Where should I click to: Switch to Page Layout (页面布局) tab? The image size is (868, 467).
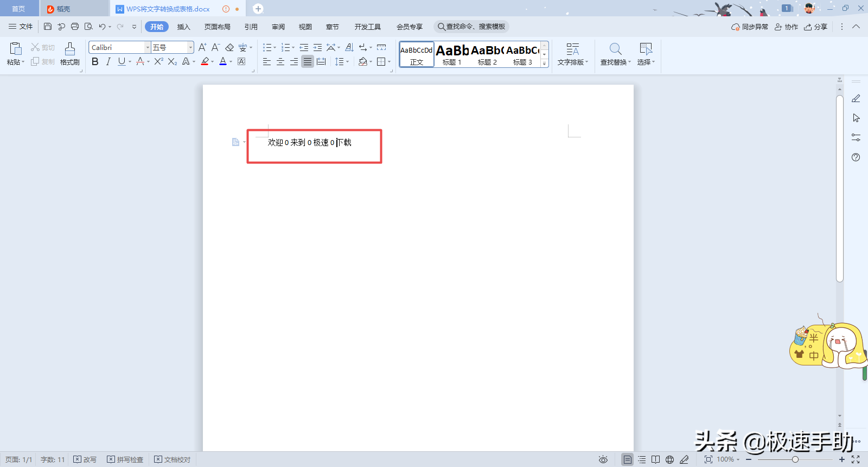click(218, 27)
